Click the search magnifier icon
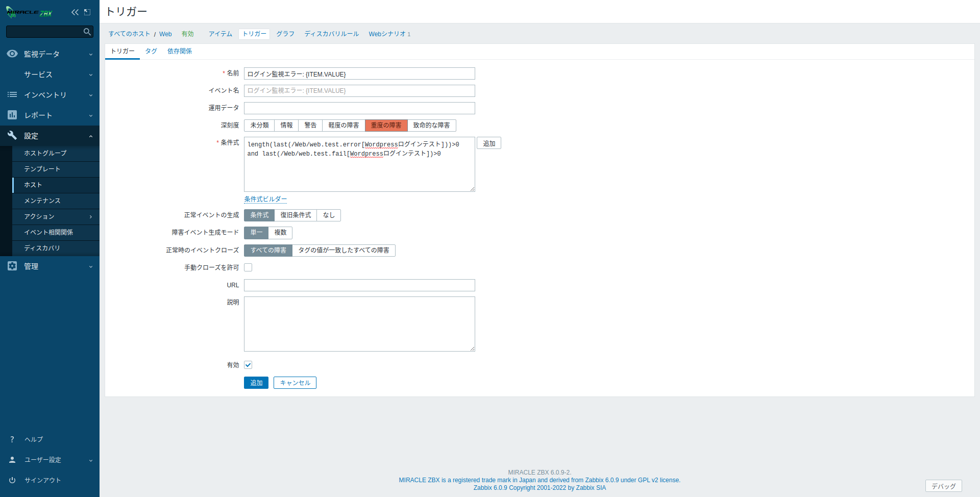The image size is (980, 497). tap(87, 32)
